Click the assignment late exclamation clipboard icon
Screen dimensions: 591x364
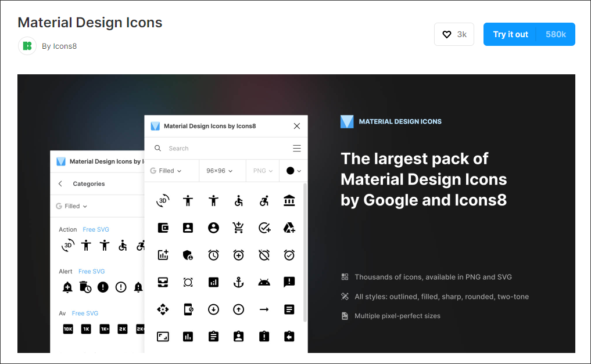click(x=264, y=336)
